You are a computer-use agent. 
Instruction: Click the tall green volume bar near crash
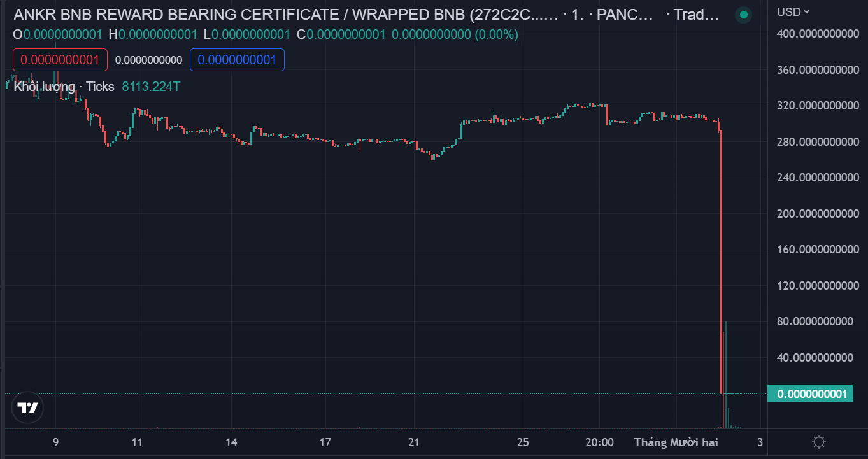726,375
